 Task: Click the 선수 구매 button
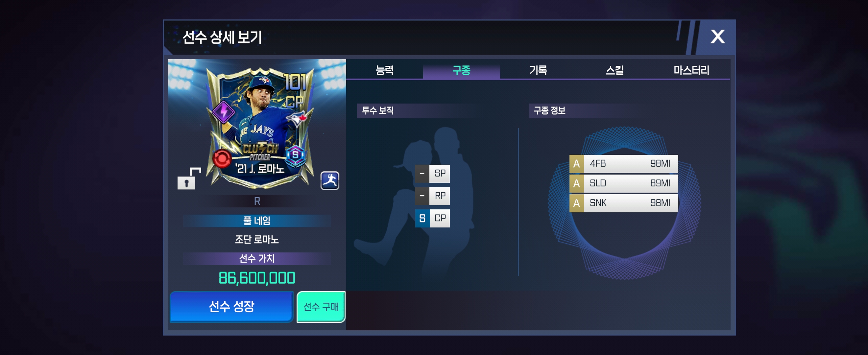point(321,306)
